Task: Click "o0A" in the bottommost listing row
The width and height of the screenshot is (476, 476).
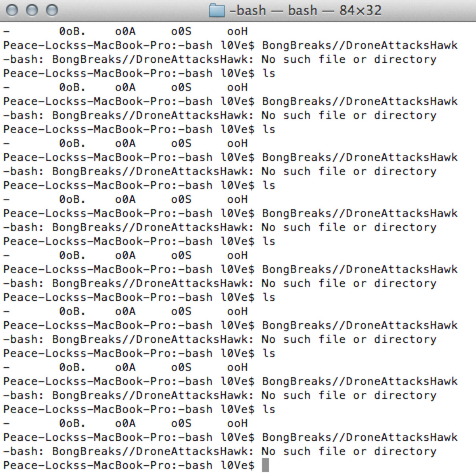Action: [x=125, y=423]
